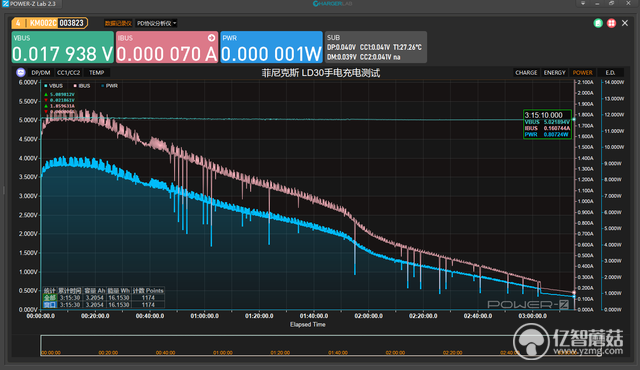Click the PWR power readout panel
640x370 pixels.
point(271,47)
